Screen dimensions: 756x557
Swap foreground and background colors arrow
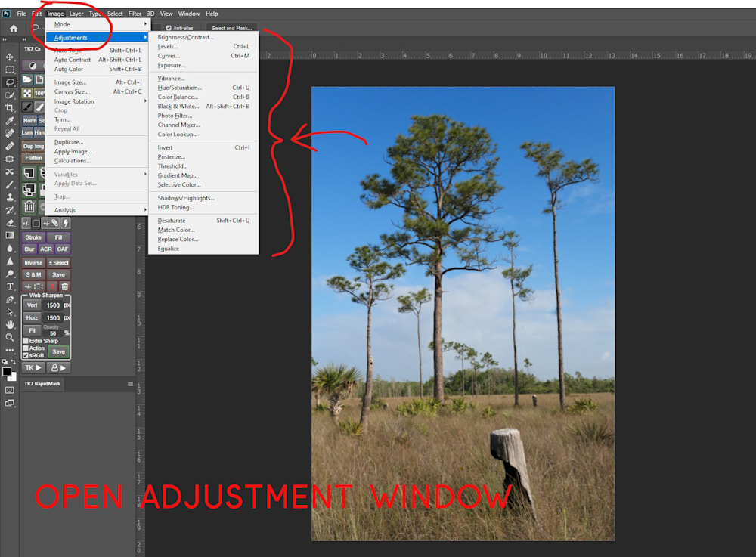coord(14,361)
